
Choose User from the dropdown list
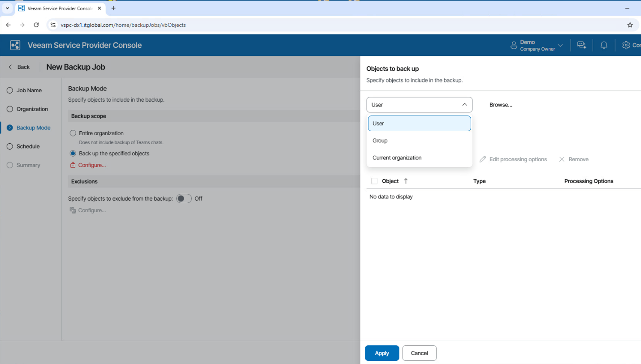420,124
